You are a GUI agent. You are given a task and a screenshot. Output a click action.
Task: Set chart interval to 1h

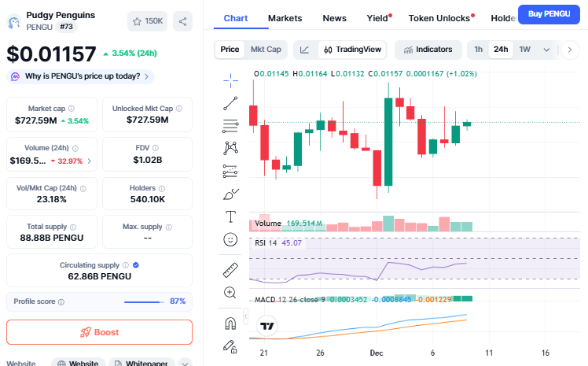[x=478, y=50]
